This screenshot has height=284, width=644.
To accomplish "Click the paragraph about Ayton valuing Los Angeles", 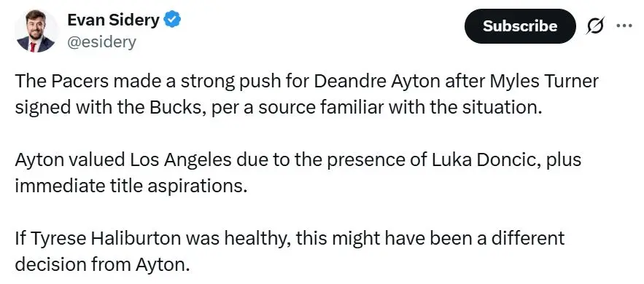I will 298,173.
